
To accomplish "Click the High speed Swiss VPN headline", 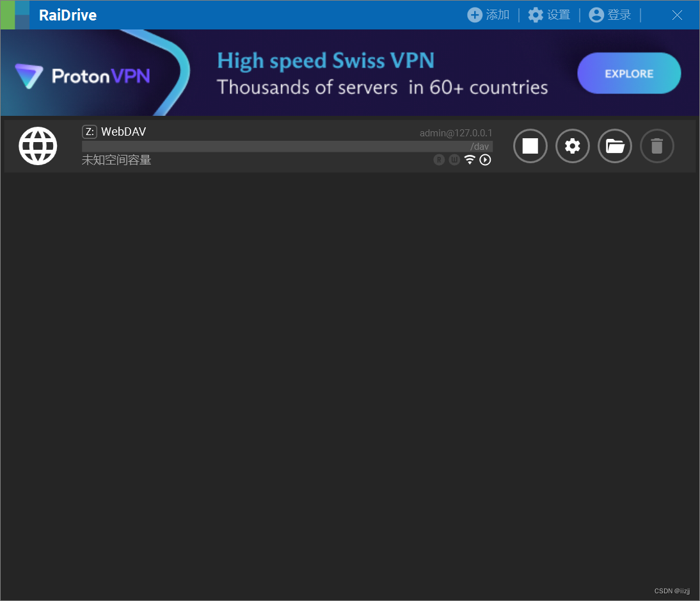I will click(326, 61).
